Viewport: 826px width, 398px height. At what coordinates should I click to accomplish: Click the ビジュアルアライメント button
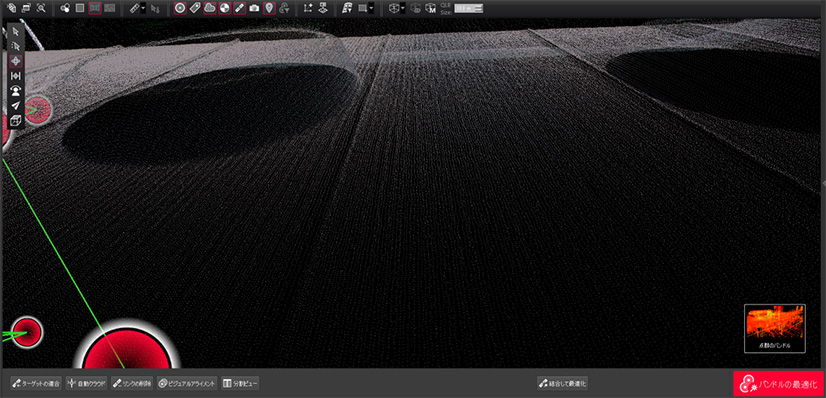pyautogui.click(x=187, y=383)
